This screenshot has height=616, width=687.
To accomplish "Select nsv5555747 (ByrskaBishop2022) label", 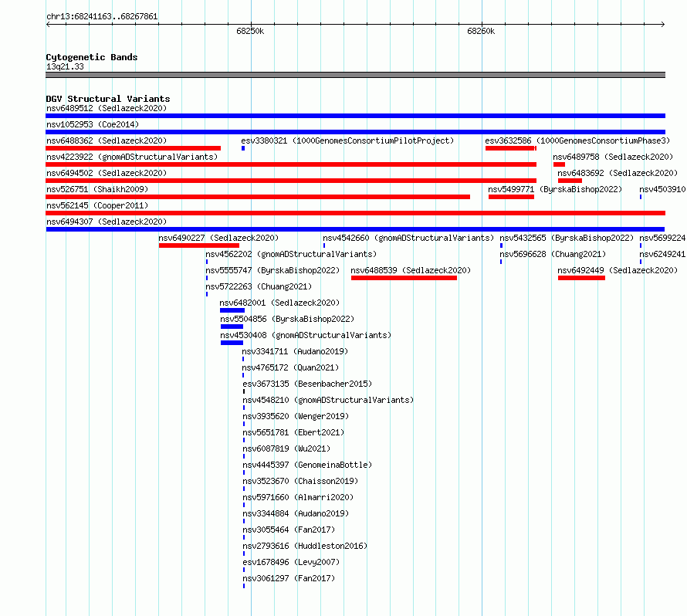I will (x=272, y=270).
